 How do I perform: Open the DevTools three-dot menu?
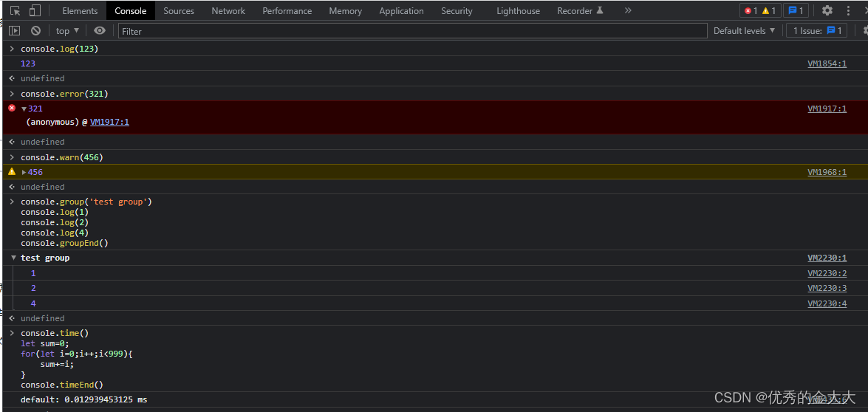click(849, 10)
